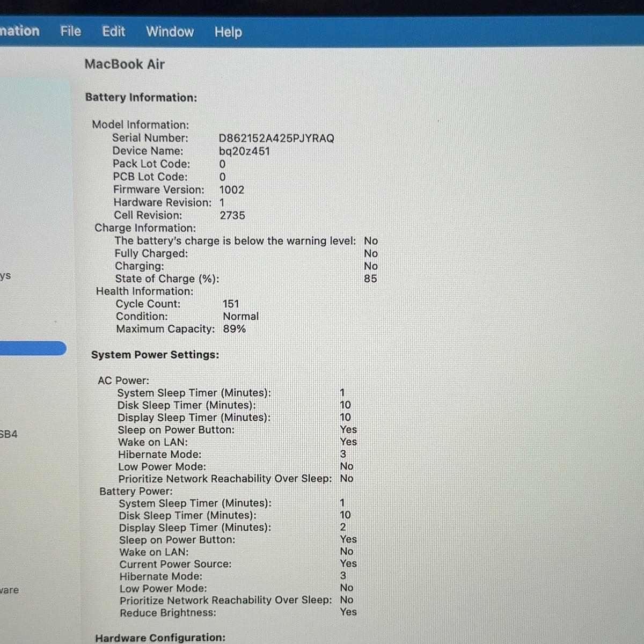This screenshot has width=644, height=644.
Task: Click the AC Power label
Action: tap(123, 380)
